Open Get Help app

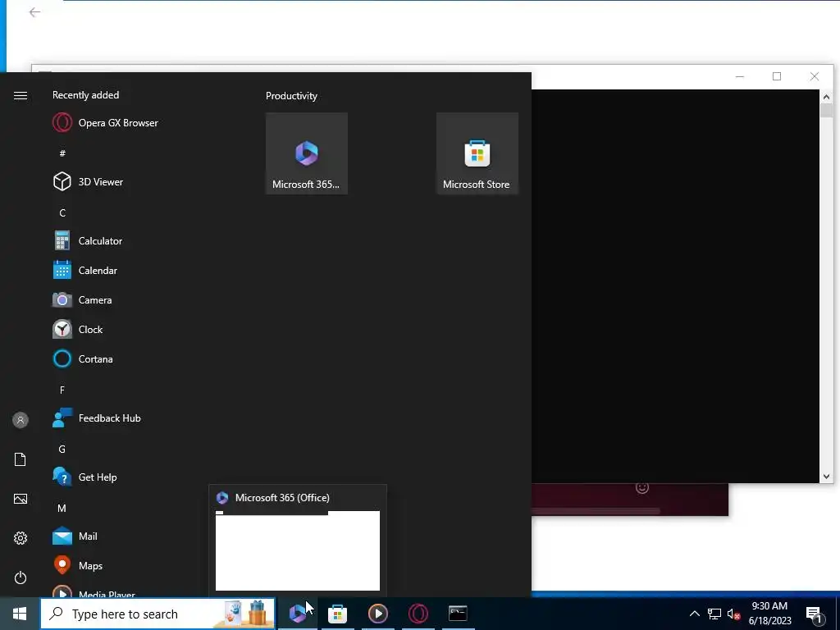84,477
